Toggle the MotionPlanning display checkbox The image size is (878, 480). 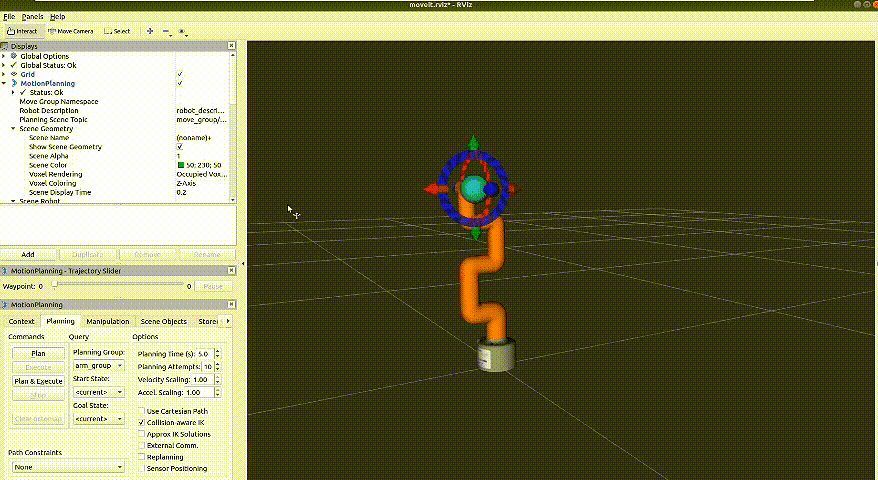coord(180,83)
